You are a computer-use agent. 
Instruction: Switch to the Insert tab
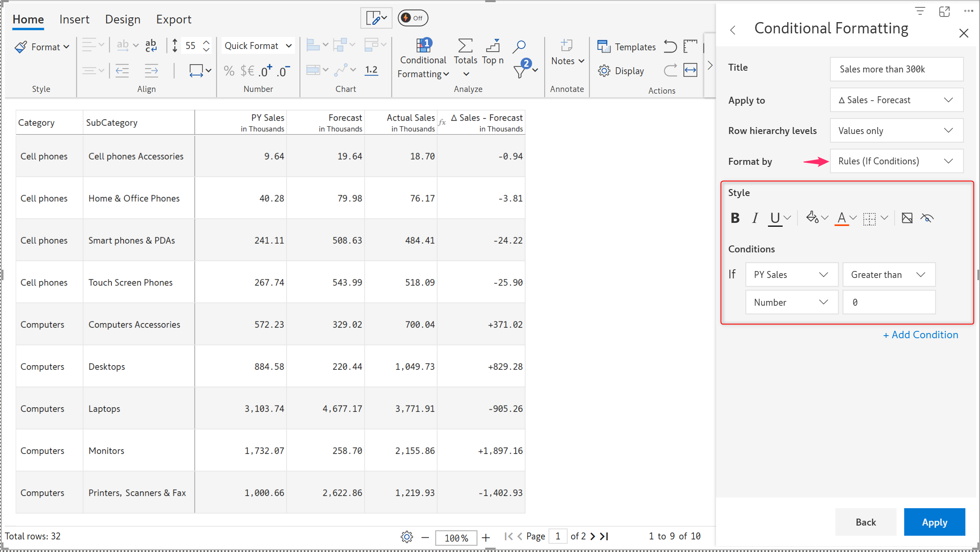pyautogui.click(x=74, y=19)
